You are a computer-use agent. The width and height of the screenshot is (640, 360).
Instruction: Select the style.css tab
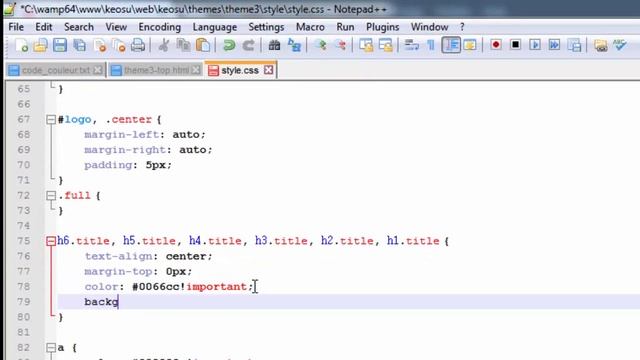(x=240, y=70)
